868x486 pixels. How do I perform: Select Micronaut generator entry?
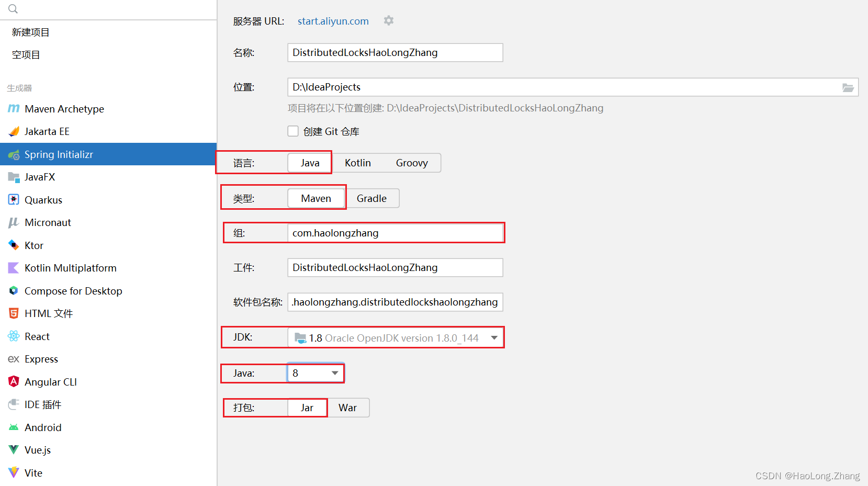(x=108, y=222)
